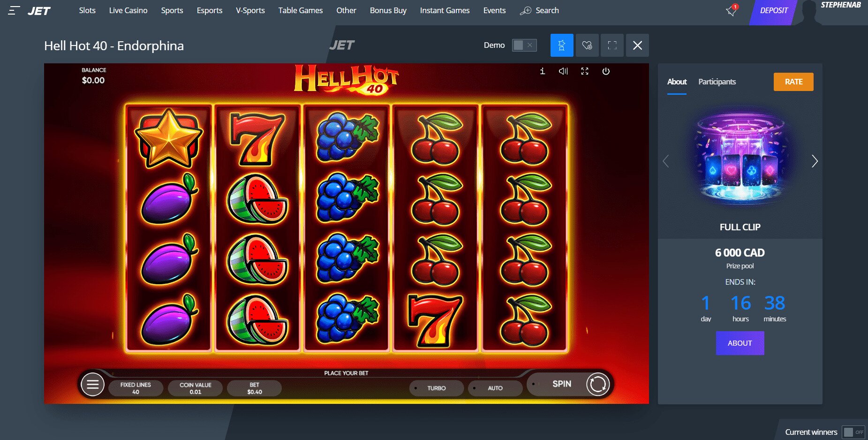868x440 pixels.
Task: Open the COIN VALUE selector
Action: click(x=196, y=388)
